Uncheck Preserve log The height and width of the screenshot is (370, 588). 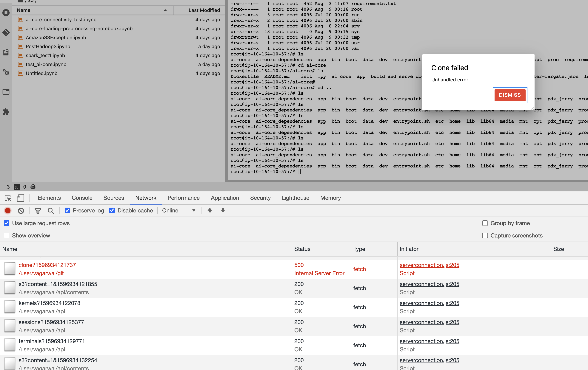(x=68, y=211)
